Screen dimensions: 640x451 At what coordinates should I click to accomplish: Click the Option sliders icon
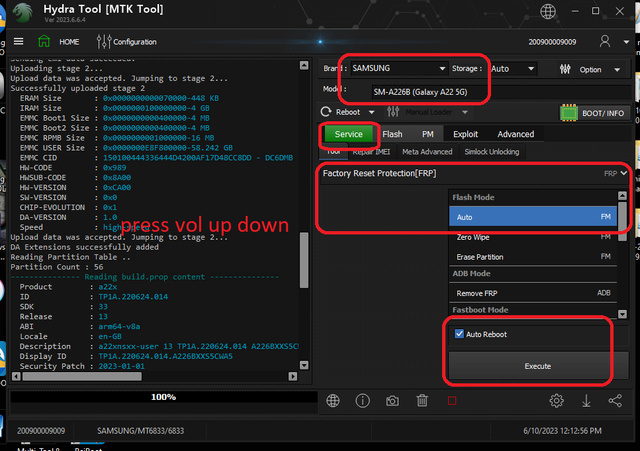pyautogui.click(x=565, y=69)
